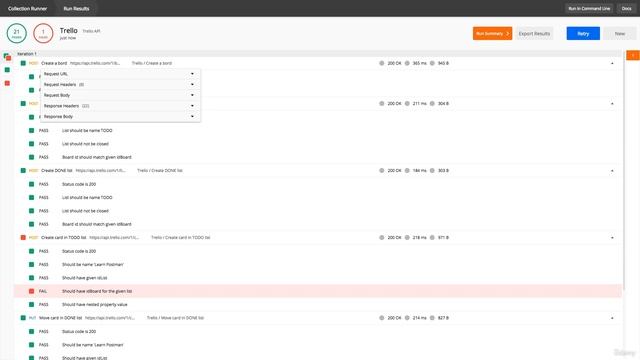This screenshot has height=360, width=640.
Task: Show all results via the combined pass/fail filter icon
Action: coord(7,57)
